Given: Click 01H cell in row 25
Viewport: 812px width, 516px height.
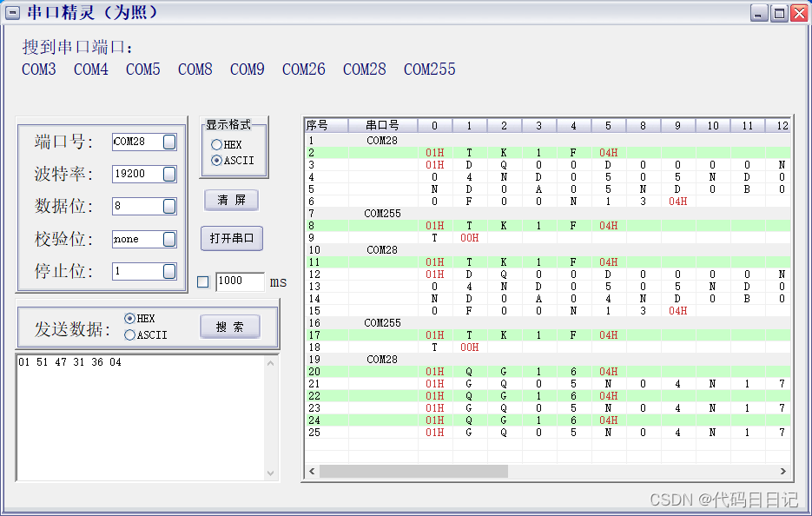Looking at the screenshot, I should point(435,432).
